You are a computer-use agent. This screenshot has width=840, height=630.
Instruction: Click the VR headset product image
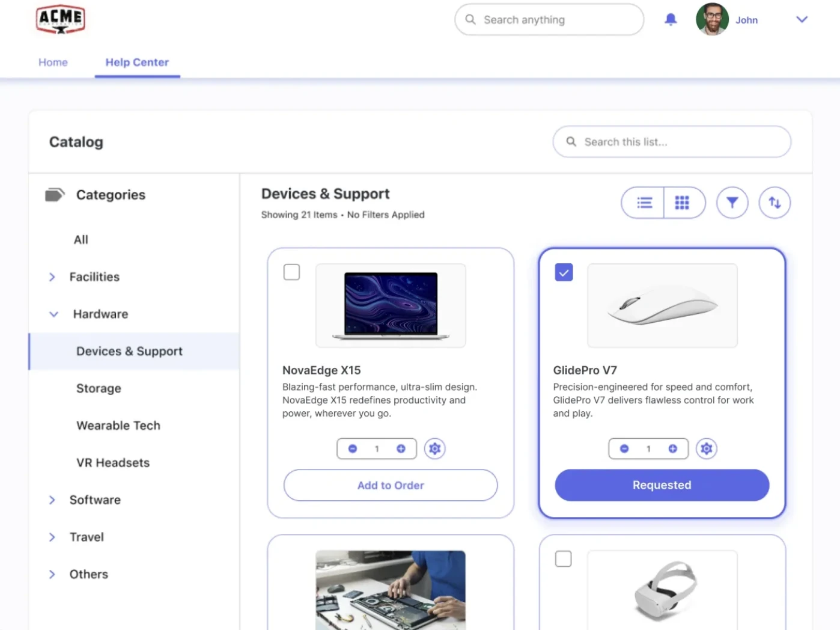662,590
